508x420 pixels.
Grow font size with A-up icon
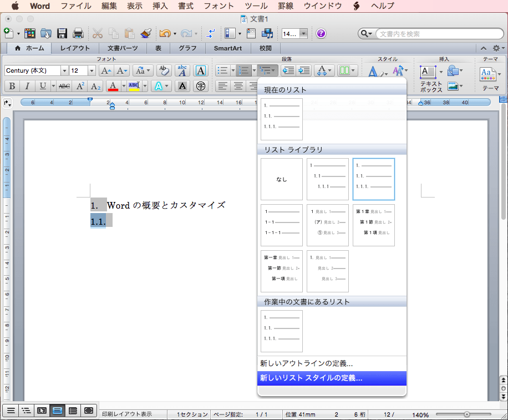[106, 70]
